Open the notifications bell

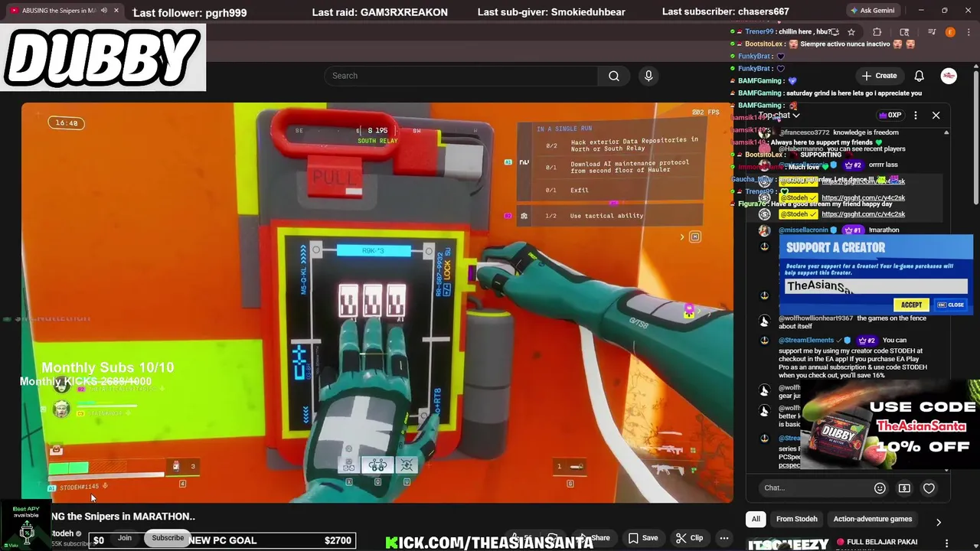pos(919,76)
